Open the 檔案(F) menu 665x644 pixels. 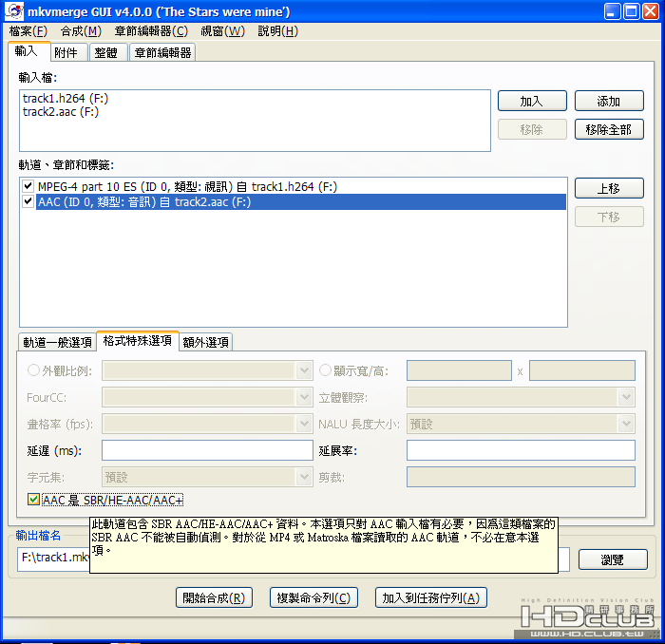(x=28, y=31)
